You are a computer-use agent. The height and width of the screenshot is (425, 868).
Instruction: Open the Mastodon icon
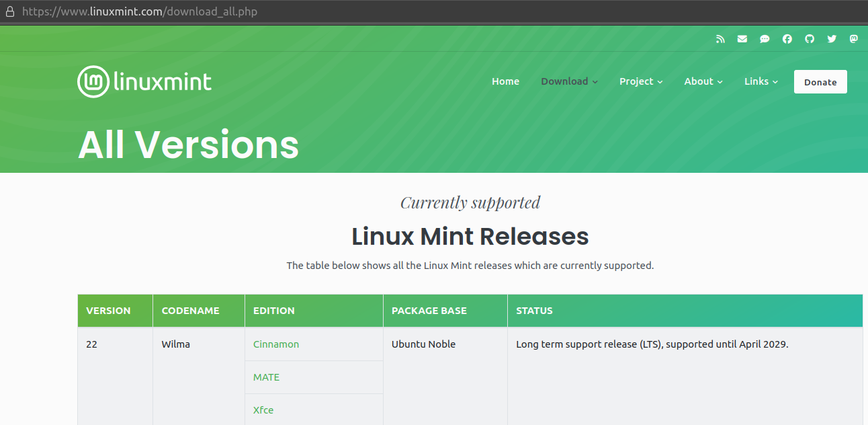point(854,38)
